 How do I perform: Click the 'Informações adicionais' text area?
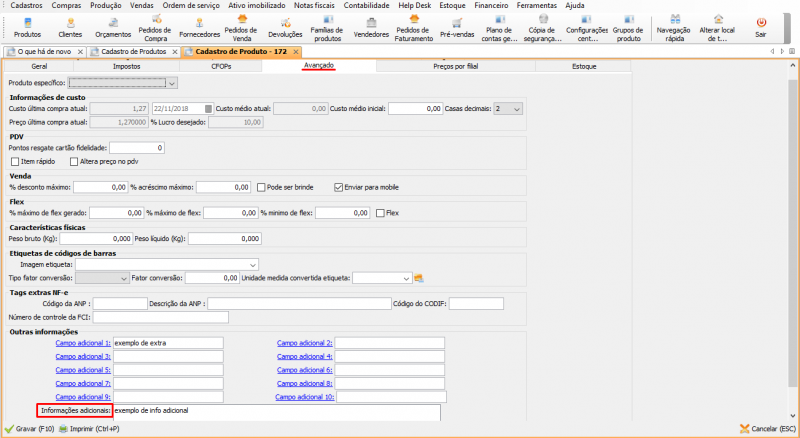pyautogui.click(x=277, y=413)
